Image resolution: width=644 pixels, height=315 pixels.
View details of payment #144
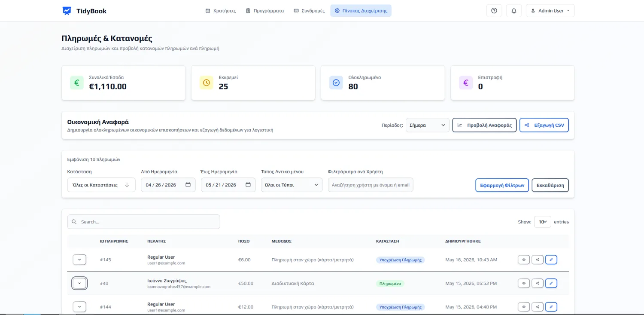pos(524,307)
